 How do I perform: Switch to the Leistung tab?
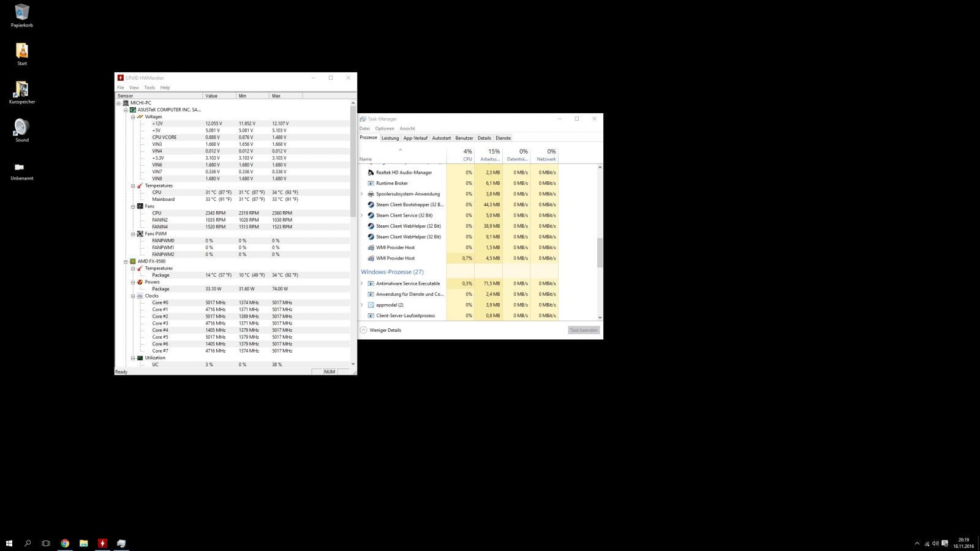[x=390, y=138]
